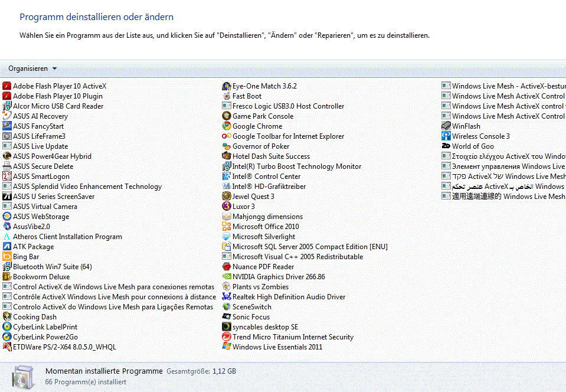Click the ASUS Power4Gear Hybrid icon
This screenshot has height=392, width=566.
pyautogui.click(x=7, y=156)
